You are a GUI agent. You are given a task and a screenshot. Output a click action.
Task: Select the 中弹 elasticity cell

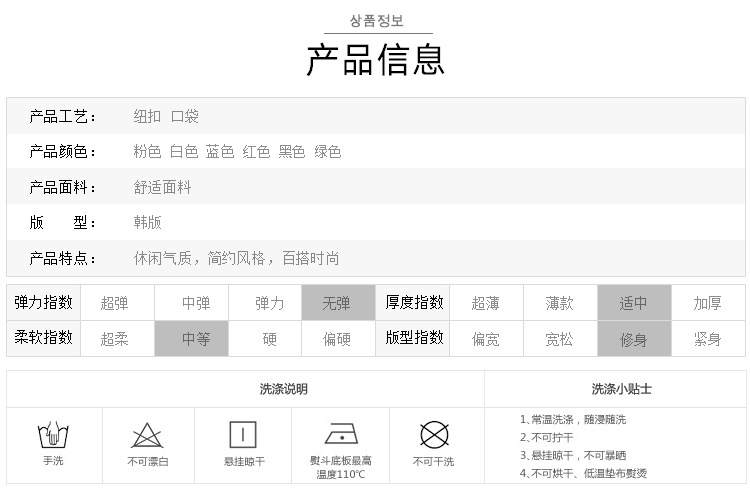[x=192, y=303]
